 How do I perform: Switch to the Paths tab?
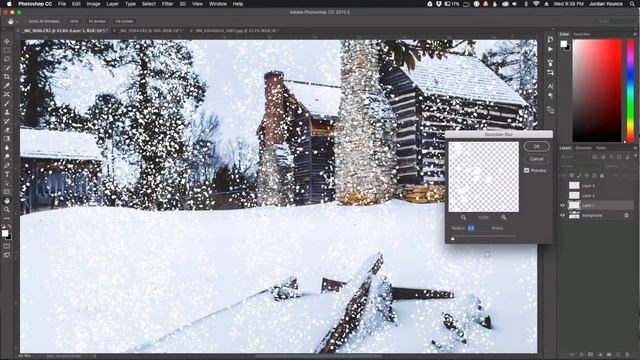(x=601, y=148)
